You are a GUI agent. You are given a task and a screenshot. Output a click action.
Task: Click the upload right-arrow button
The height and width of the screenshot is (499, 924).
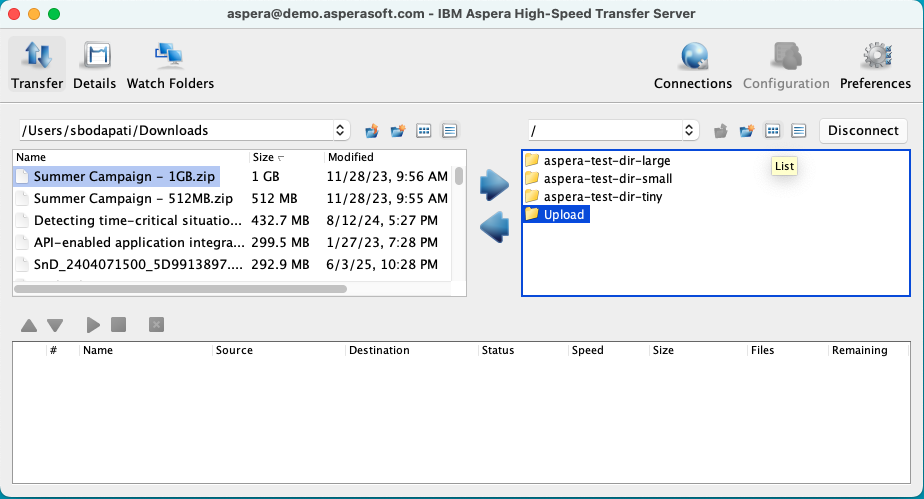(x=494, y=185)
